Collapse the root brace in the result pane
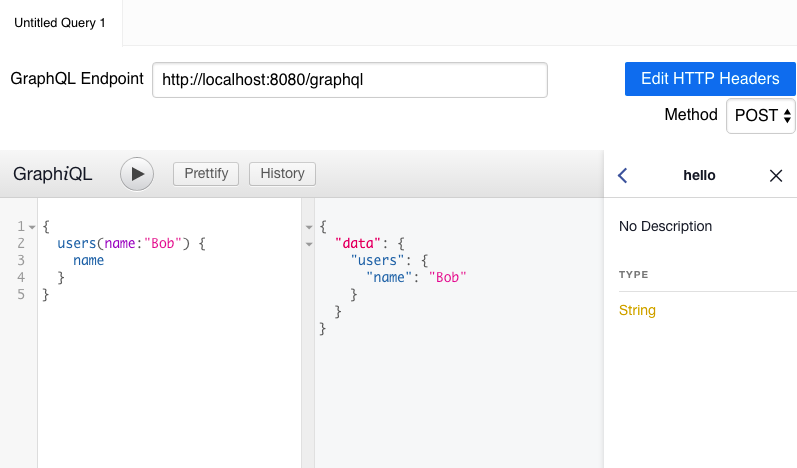 point(309,227)
